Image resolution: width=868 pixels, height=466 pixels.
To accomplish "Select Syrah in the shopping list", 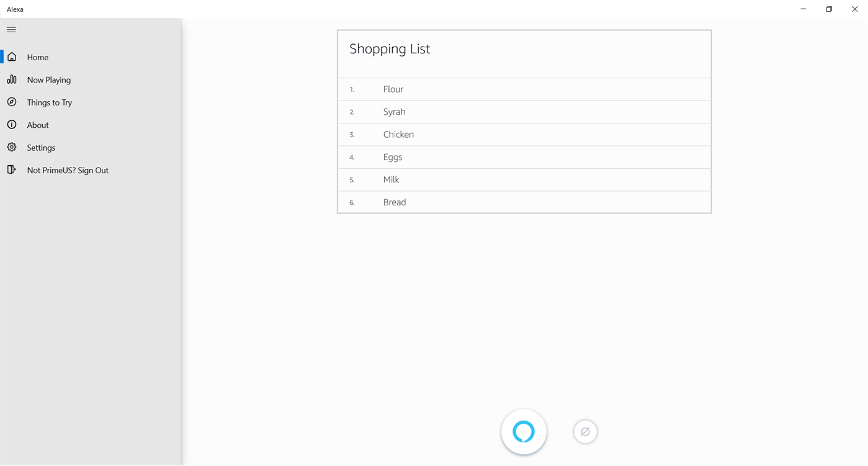I will click(x=394, y=112).
